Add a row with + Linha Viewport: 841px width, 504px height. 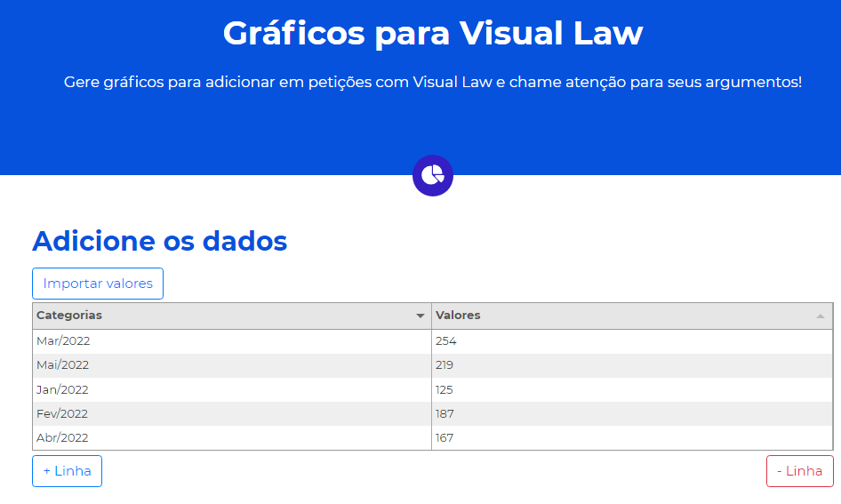(x=67, y=471)
